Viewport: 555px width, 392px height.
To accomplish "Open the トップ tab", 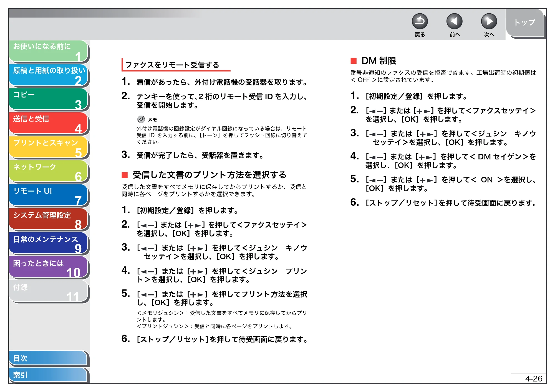I will point(525,23).
